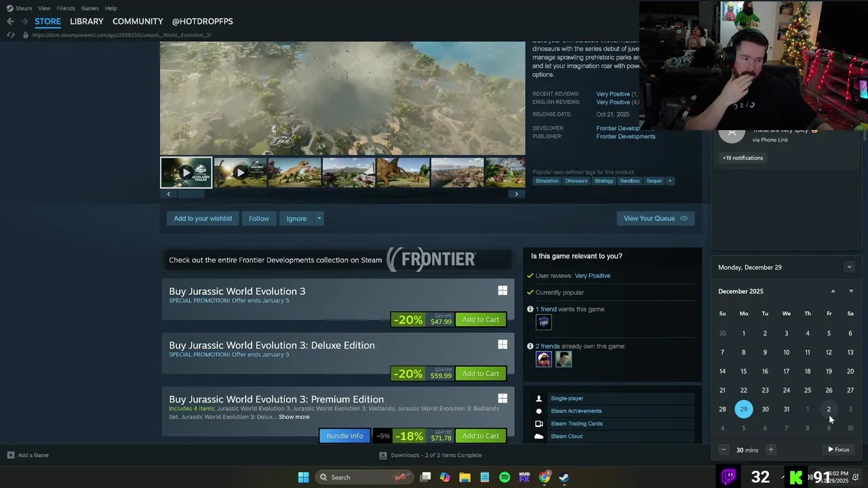Go to next month in calendar
Screen dimensions: 868x488
pos(851,291)
